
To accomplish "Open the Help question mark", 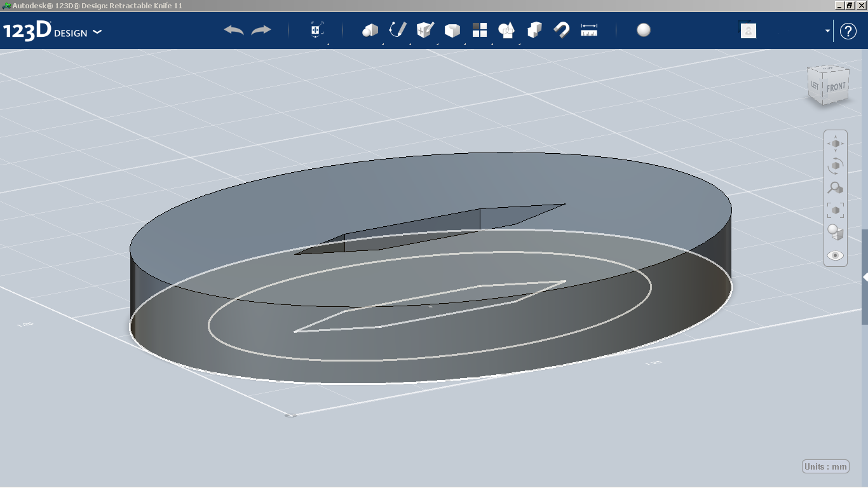I will 848,31.
